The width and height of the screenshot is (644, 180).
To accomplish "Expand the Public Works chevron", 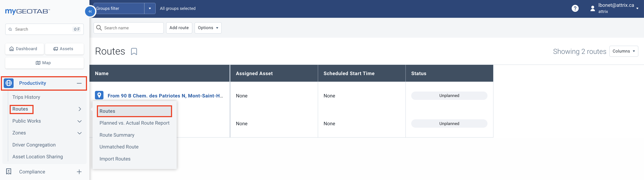I will tap(80, 121).
